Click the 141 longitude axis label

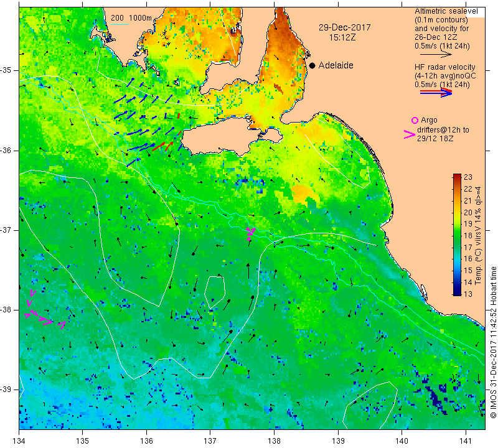coord(466,441)
